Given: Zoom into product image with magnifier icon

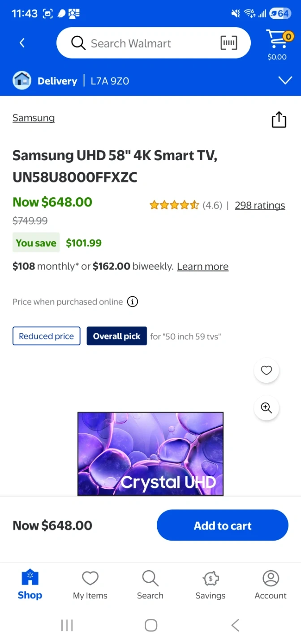Looking at the screenshot, I should click(x=267, y=408).
